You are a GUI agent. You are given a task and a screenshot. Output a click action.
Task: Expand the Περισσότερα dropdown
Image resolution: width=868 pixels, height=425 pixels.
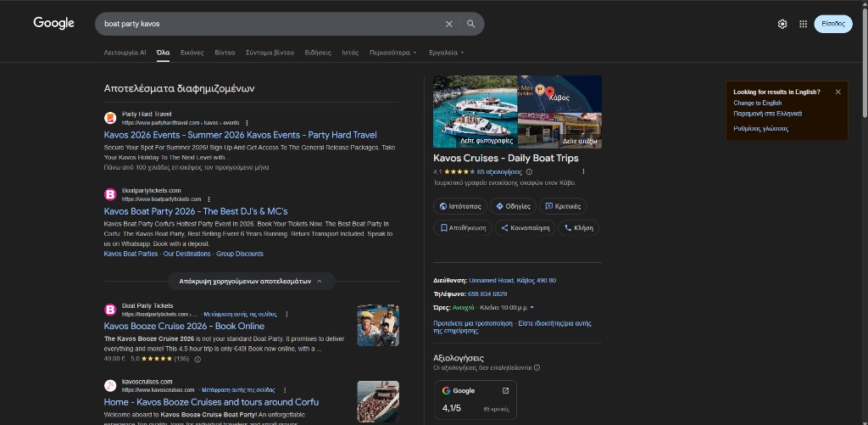click(x=393, y=53)
